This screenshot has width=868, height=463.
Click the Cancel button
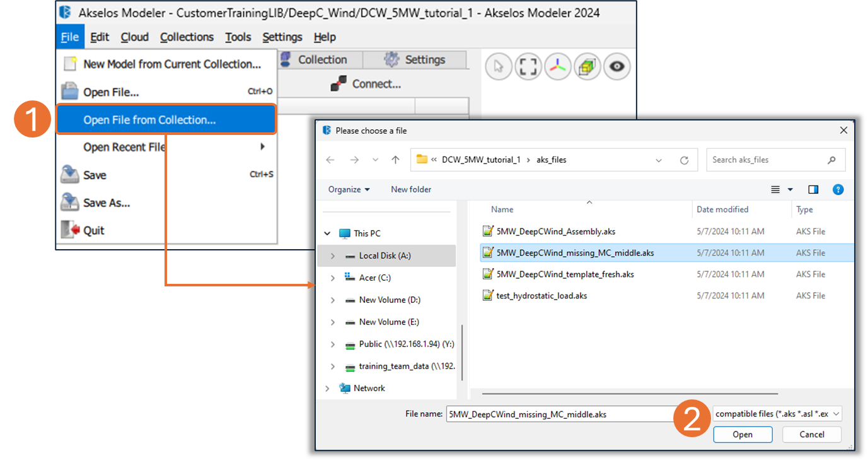pos(812,434)
